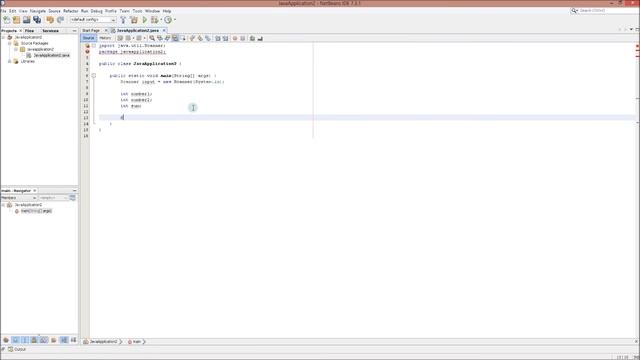Click Find Next Occurrence in editor toolbar
This screenshot has height=360, width=640.
pyautogui.click(x=167, y=38)
